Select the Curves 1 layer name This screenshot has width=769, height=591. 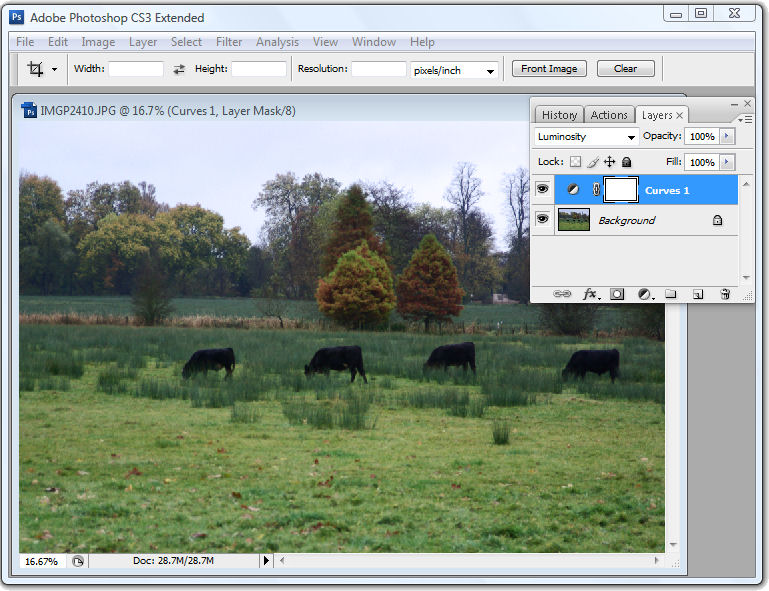pyautogui.click(x=666, y=190)
